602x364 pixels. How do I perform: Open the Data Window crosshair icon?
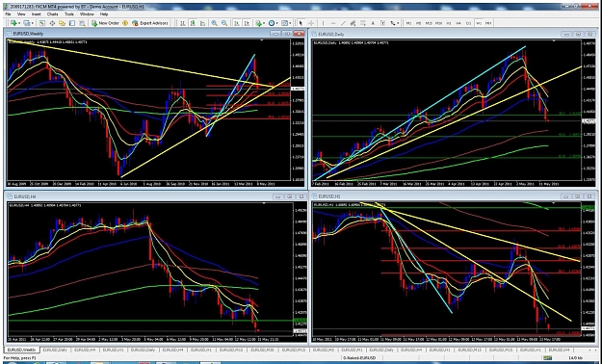point(52,23)
